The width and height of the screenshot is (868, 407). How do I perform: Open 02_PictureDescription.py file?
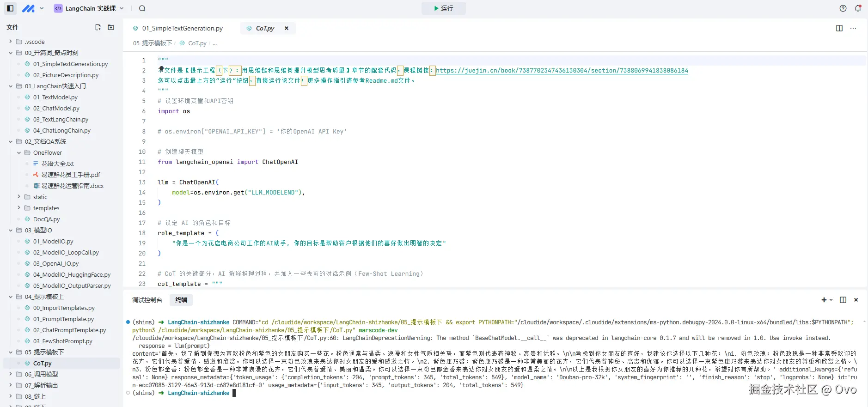point(66,75)
